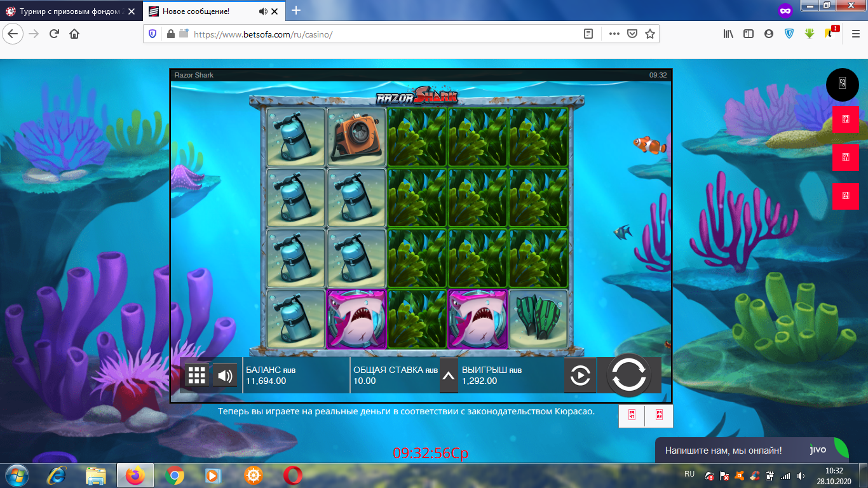Open the 'Напишите нам, мы онлайн!' chat
Image resolution: width=868 pixels, height=488 pixels.
pyautogui.click(x=752, y=451)
